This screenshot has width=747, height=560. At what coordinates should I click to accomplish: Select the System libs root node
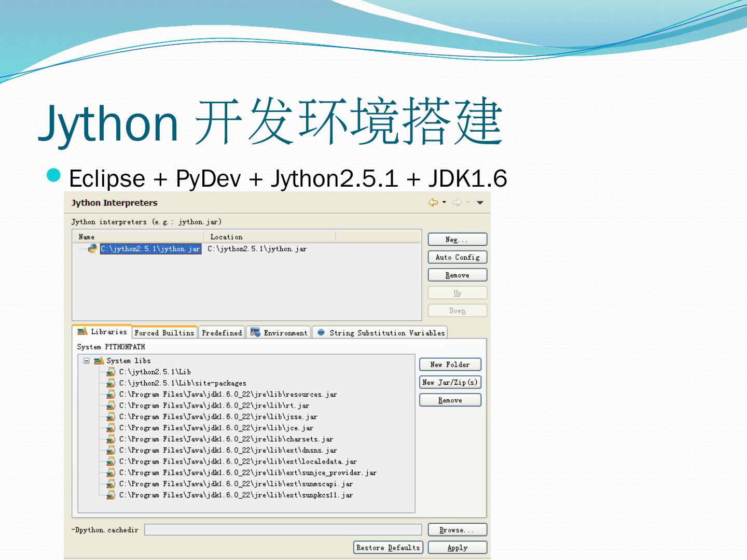point(129,361)
